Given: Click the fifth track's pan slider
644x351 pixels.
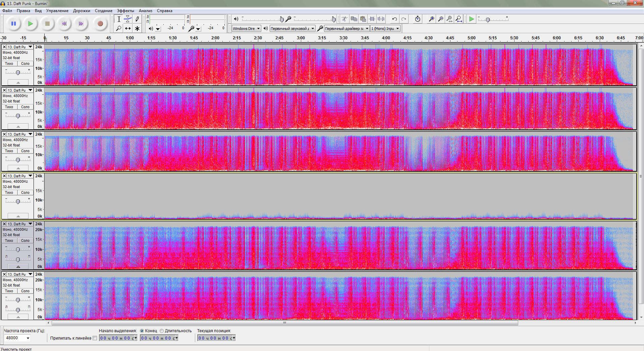Looking at the screenshot, I should click(18, 259).
